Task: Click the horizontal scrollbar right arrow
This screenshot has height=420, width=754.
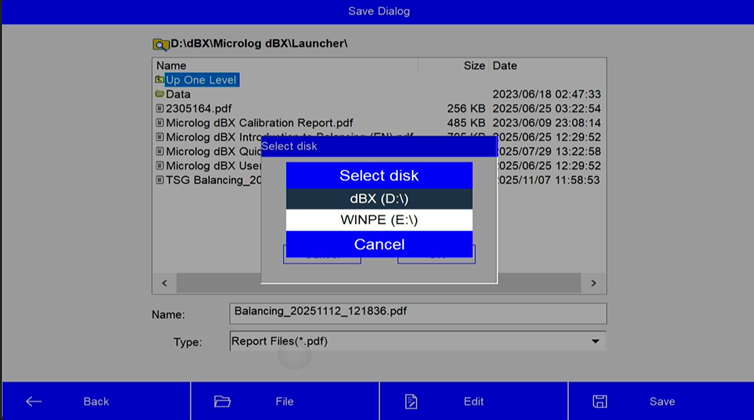Action: tap(593, 284)
